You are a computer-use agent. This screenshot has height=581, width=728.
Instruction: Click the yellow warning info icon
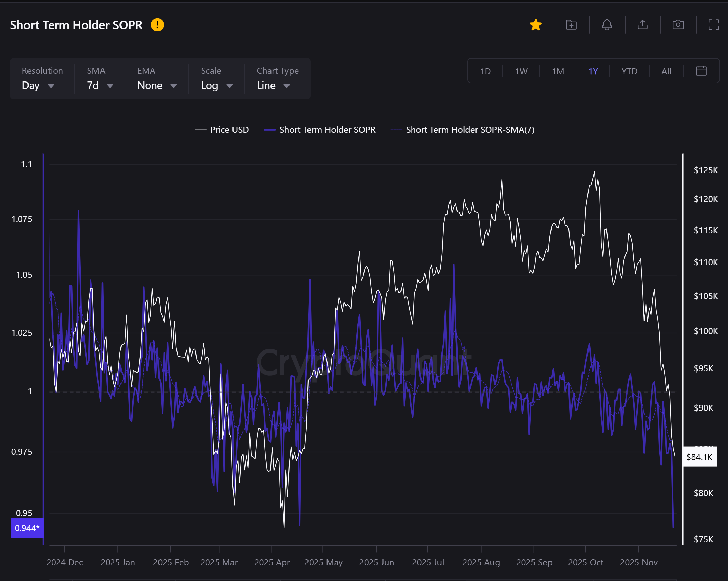coord(157,25)
